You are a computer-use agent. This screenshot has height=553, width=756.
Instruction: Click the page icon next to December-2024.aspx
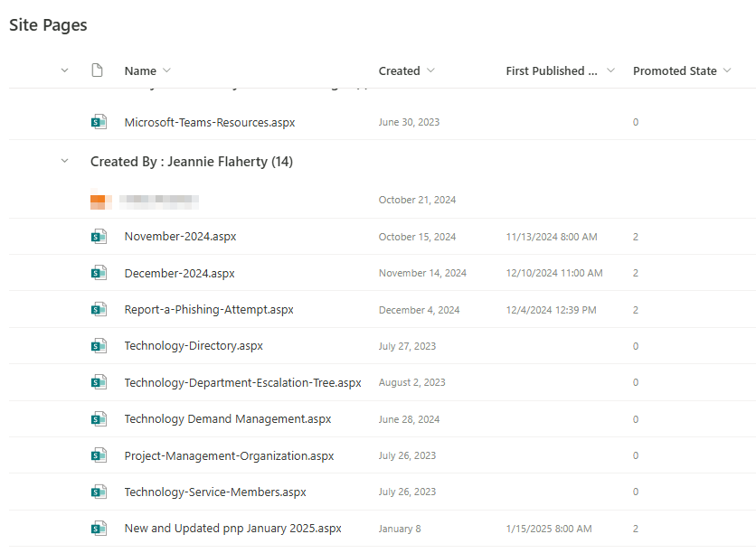[x=99, y=273]
